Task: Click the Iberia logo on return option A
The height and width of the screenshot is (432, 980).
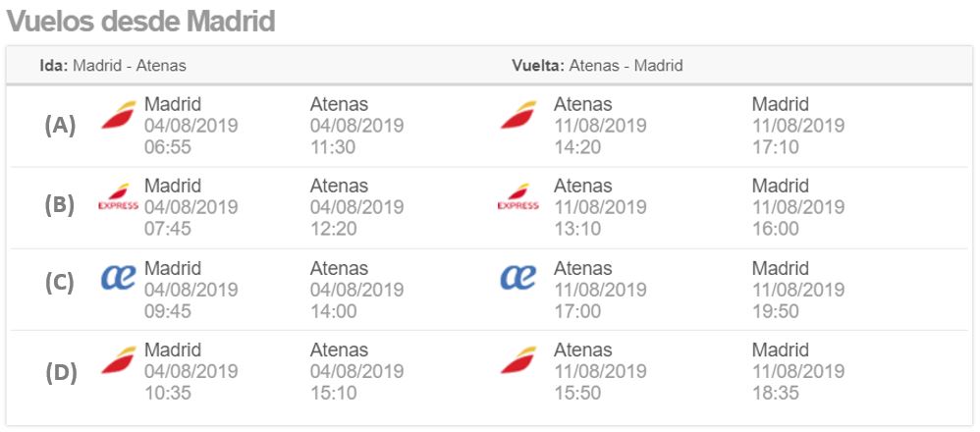Action: (518, 115)
